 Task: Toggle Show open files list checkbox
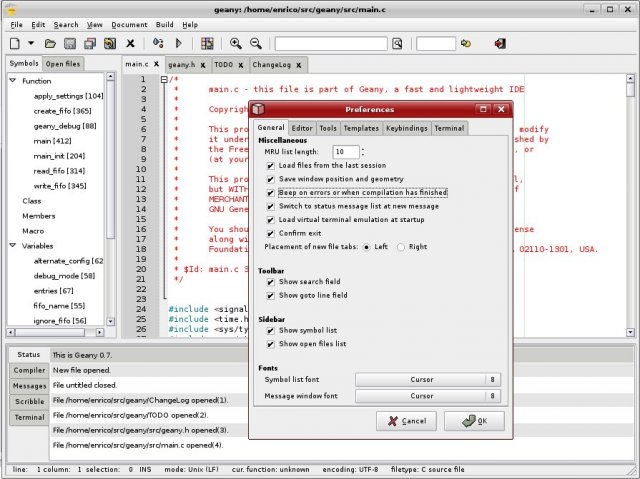270,344
